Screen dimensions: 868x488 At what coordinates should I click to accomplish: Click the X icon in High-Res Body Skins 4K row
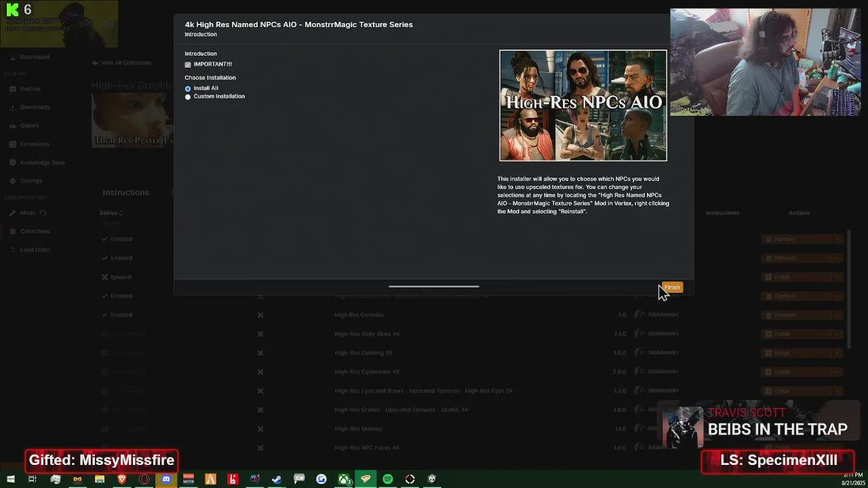tap(260, 333)
